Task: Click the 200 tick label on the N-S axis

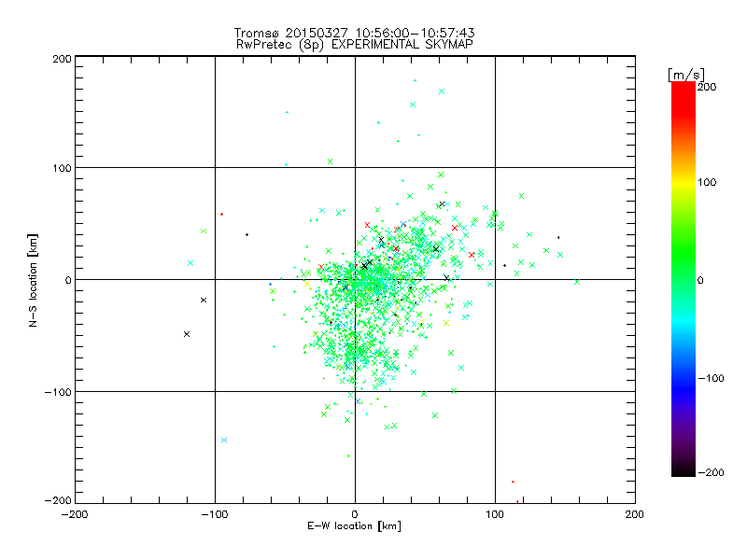Action: 62,59
